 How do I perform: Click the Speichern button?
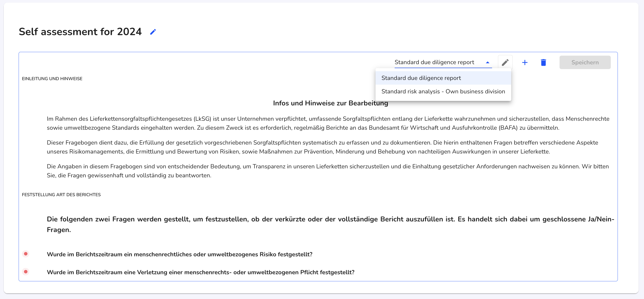[585, 62]
